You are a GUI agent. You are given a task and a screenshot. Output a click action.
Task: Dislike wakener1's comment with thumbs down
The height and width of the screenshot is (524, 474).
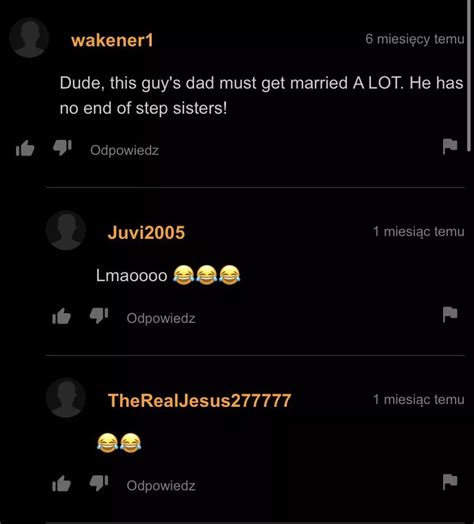tap(63, 147)
